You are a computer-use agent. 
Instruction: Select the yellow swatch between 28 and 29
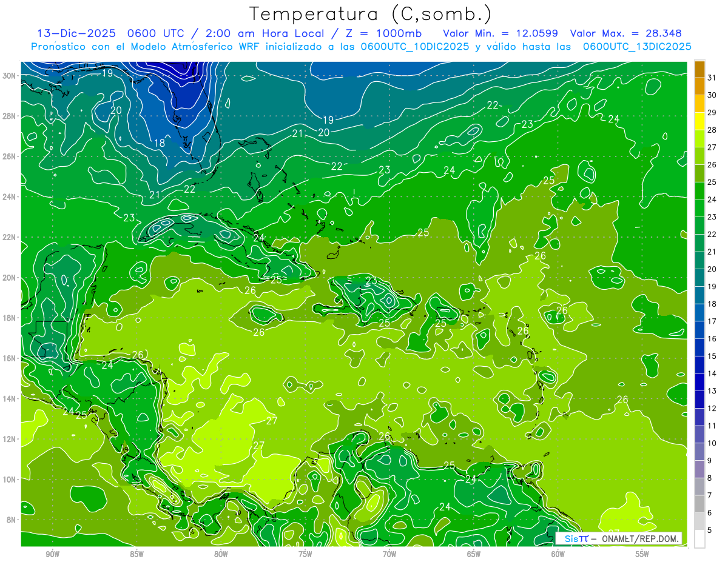699,121
